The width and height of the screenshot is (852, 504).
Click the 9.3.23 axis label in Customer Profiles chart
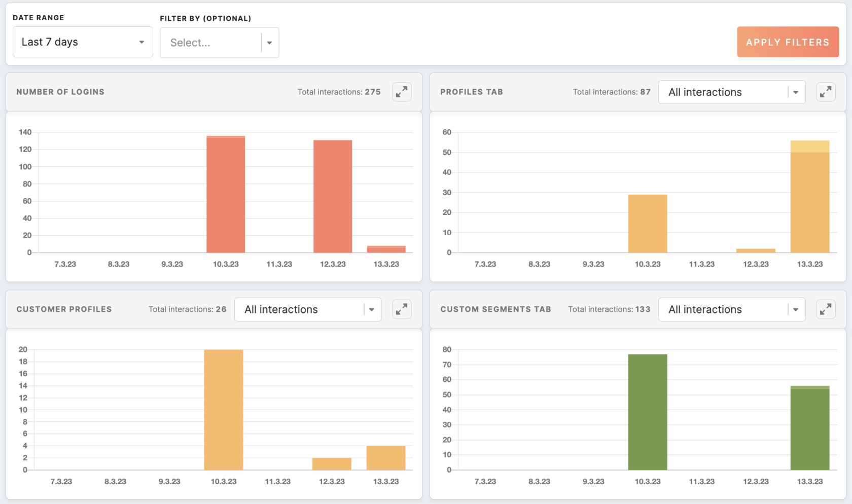point(169,482)
